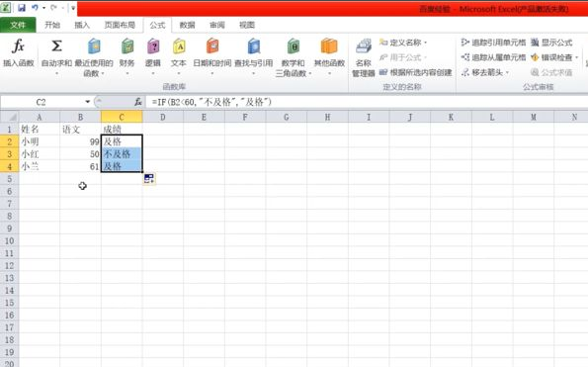Click Create from Selection (根据所选内容创建)
Viewport: 588px width, 367px height.
tap(415, 72)
